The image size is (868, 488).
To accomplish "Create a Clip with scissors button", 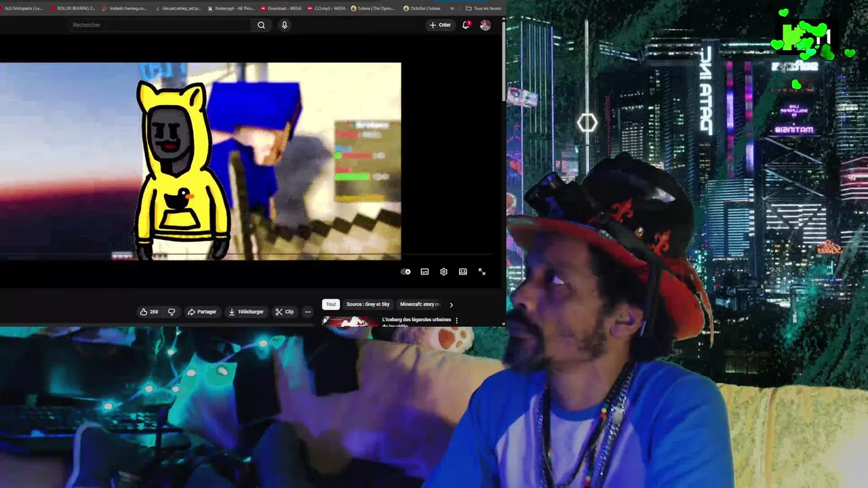I will [284, 312].
